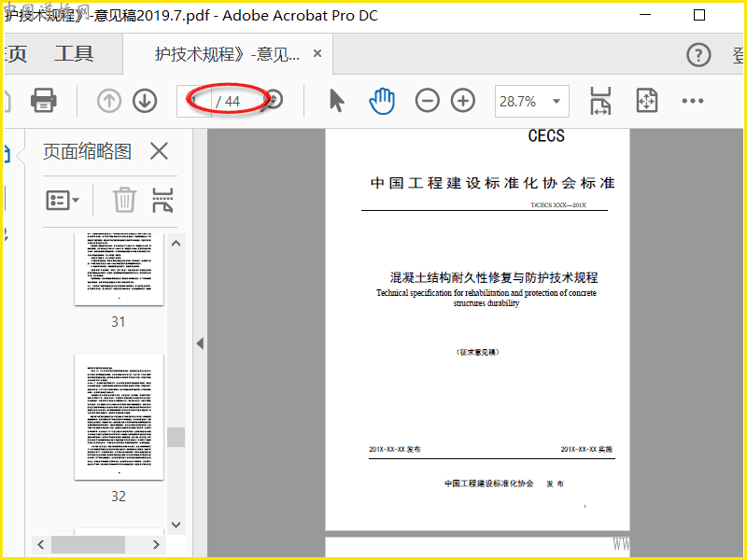
Task: Click the T/CECS XXX—201X code text
Action: coord(558,205)
